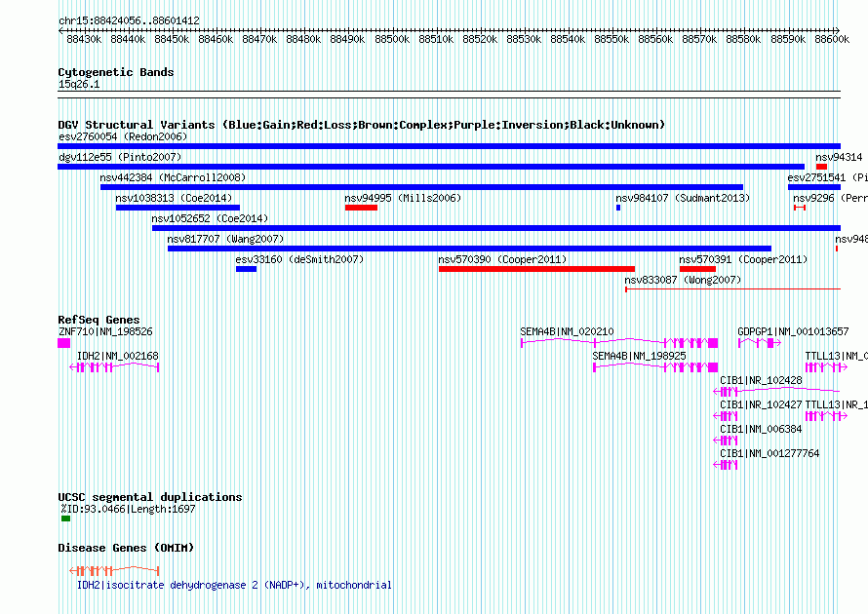Click the 88570k ruler tick label
868x614 pixels.
click(x=699, y=39)
